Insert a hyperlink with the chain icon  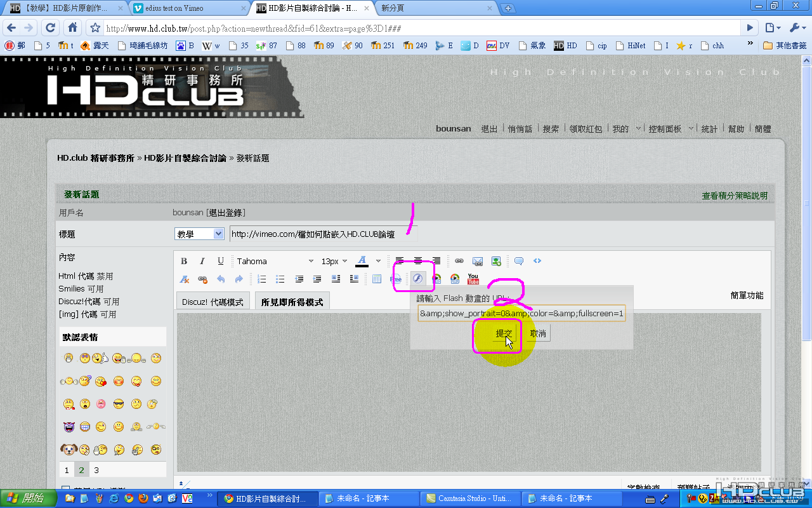click(459, 261)
